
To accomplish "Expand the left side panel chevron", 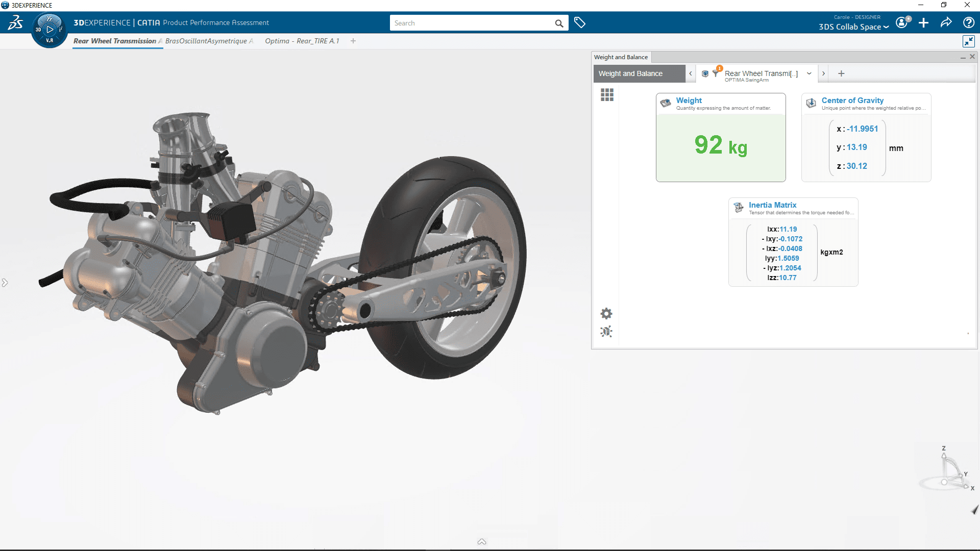I will pos(5,283).
